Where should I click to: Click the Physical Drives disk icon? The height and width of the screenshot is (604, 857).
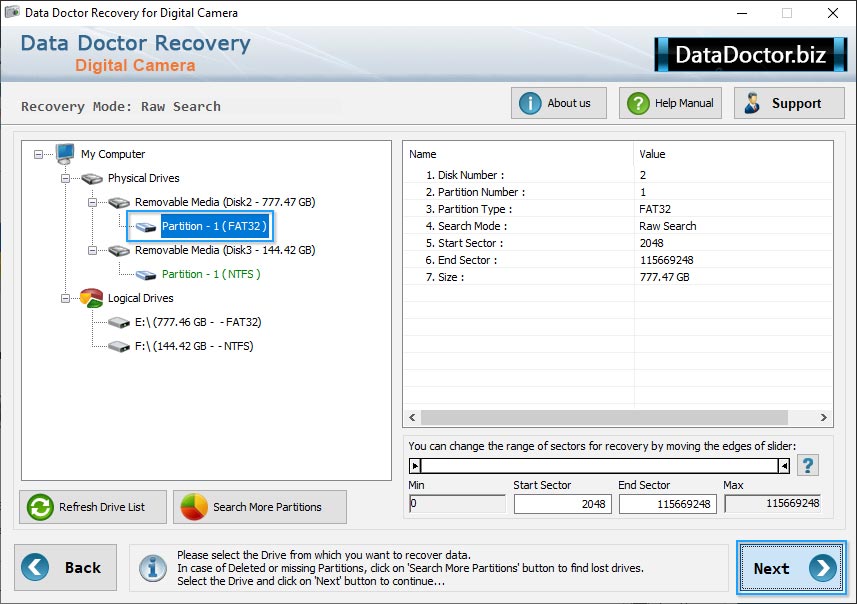tap(92, 178)
